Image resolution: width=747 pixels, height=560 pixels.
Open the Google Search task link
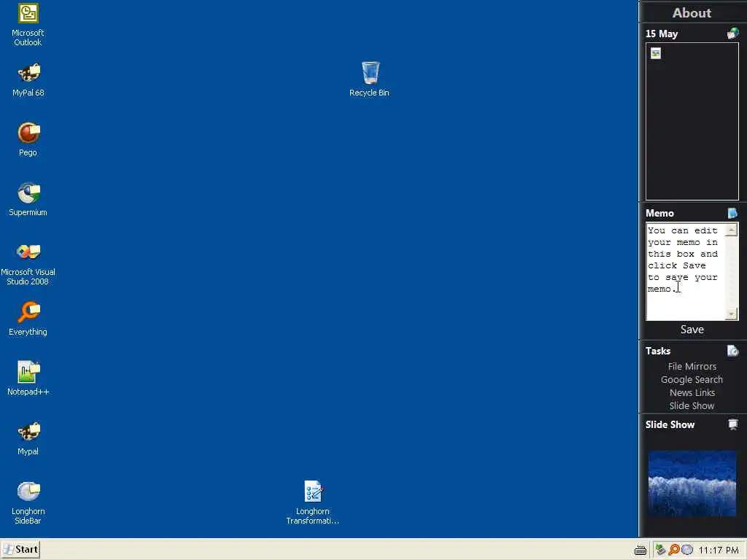[x=692, y=379]
